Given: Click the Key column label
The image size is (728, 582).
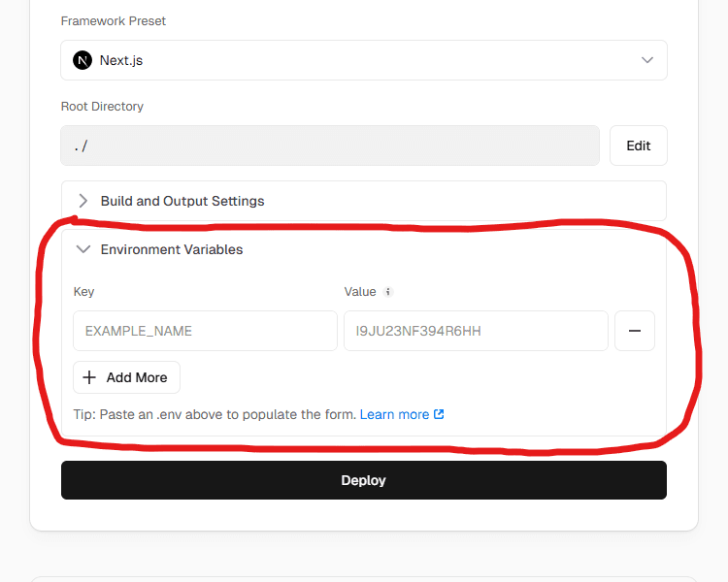Looking at the screenshot, I should [x=83, y=292].
